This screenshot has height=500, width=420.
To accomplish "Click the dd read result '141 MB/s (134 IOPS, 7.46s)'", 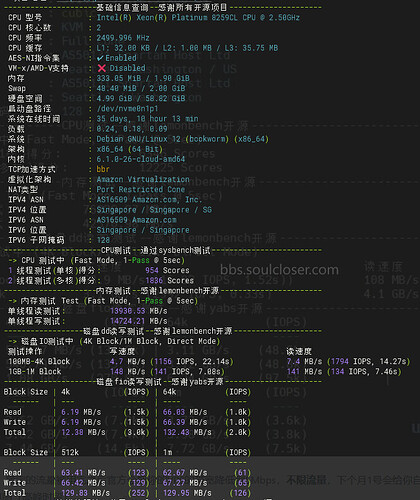I will [x=344, y=371].
